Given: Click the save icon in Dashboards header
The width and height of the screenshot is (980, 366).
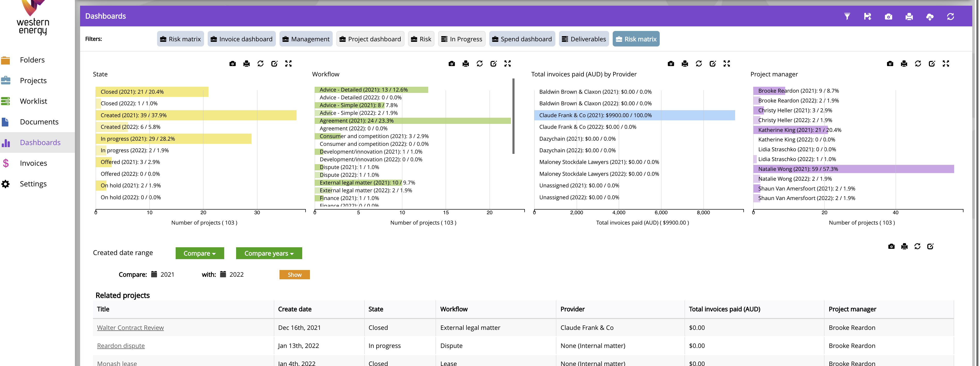Looking at the screenshot, I should [x=867, y=16].
